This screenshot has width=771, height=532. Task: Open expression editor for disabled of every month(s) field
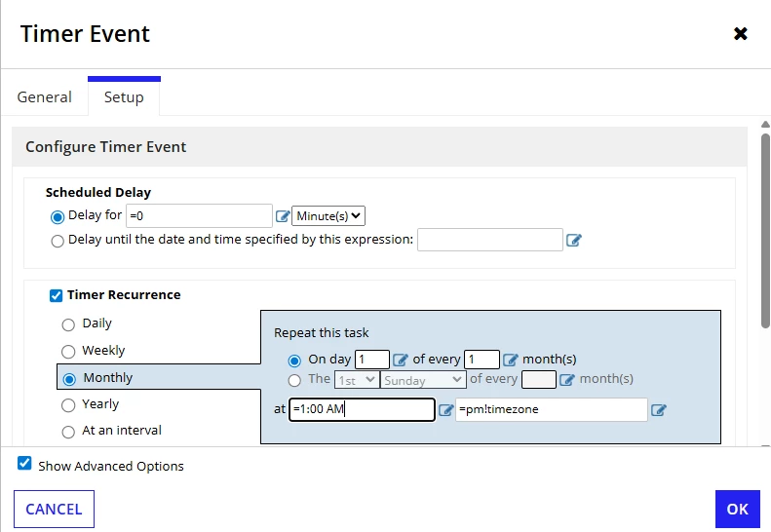click(x=567, y=380)
